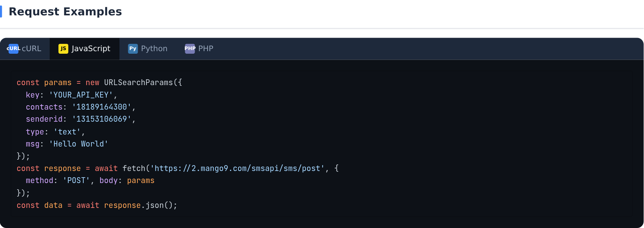
Task: Switch to the cURL tab
Action: (25, 49)
